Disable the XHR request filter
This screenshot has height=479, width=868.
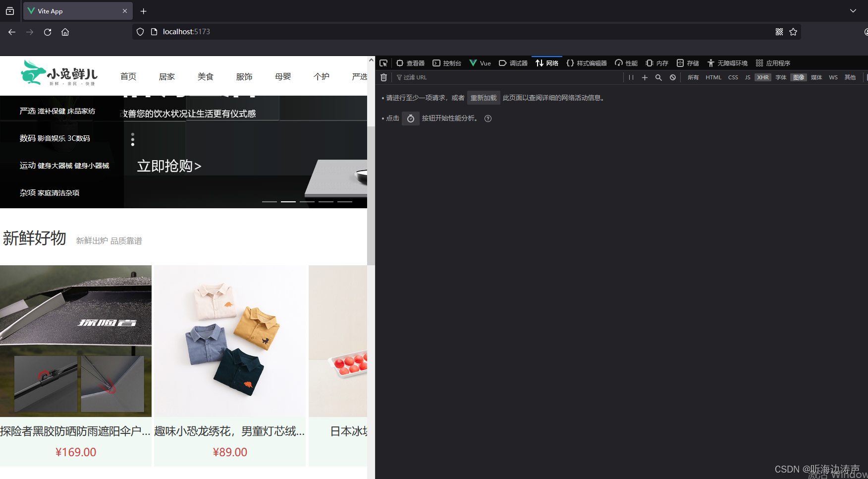tap(762, 77)
